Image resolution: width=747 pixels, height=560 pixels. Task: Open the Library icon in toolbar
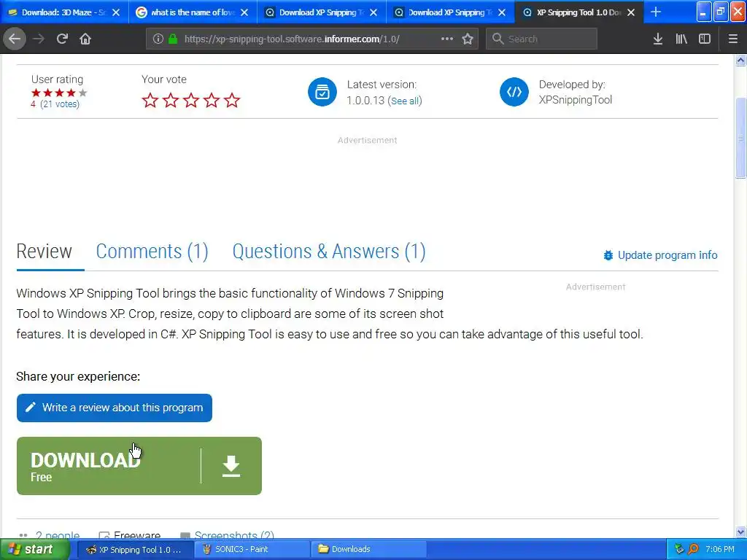[x=681, y=39]
